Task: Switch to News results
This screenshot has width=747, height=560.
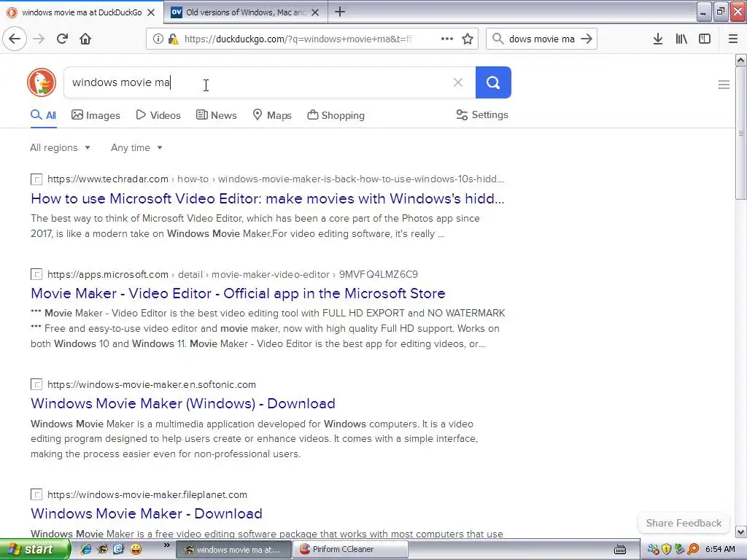Action: coord(216,115)
